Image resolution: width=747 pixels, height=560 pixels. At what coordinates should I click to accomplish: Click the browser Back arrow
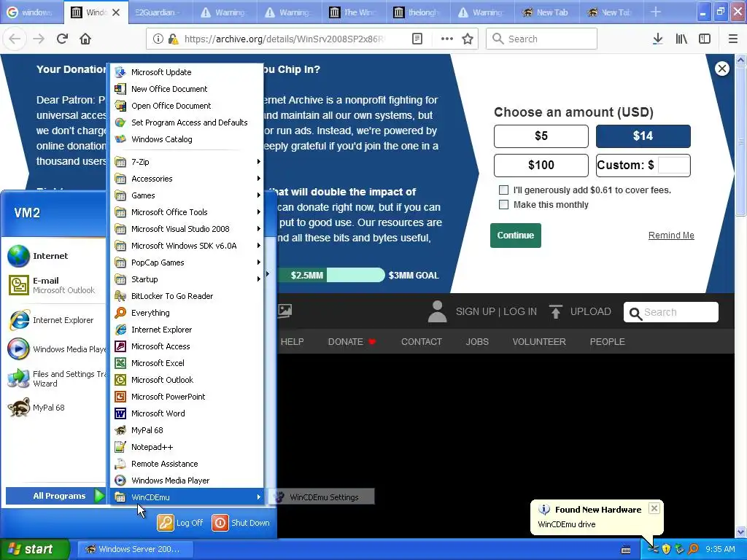pos(15,39)
